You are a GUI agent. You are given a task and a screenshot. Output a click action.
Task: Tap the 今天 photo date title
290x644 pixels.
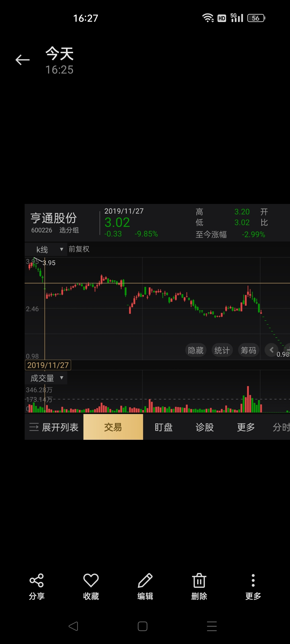(59, 53)
